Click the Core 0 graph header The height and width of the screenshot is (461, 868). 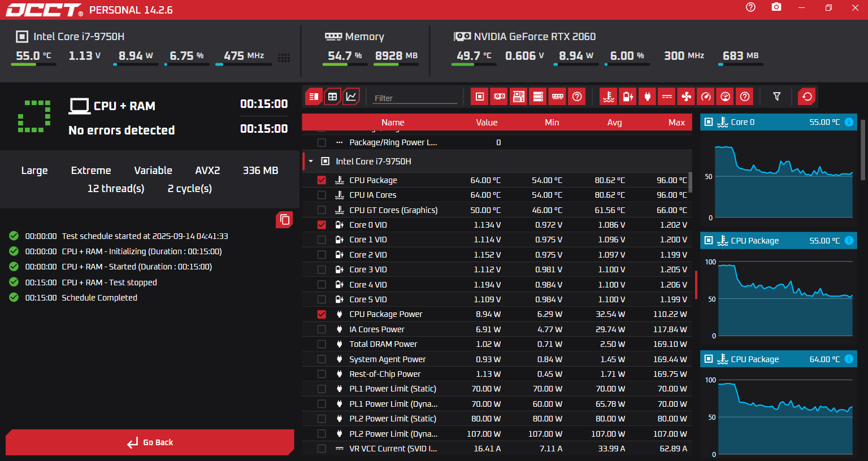coord(779,122)
